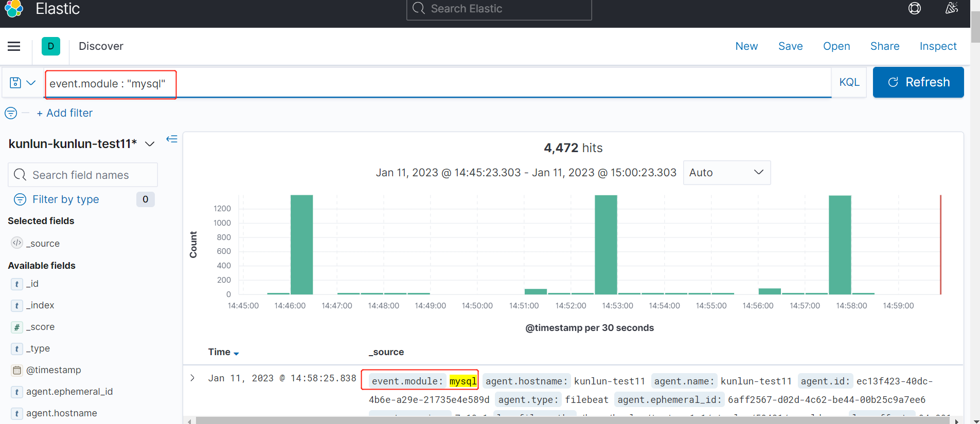Click the highlighted mysql value
This screenshot has width=980, height=424.
coord(463,381)
